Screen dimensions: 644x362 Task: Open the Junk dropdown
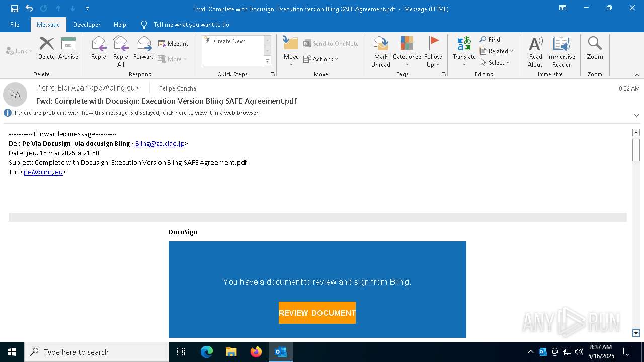pos(19,51)
